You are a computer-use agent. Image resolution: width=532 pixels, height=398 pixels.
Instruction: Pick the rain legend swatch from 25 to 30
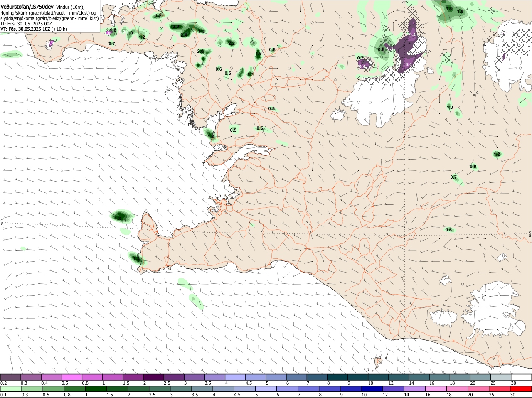[x=499, y=388]
